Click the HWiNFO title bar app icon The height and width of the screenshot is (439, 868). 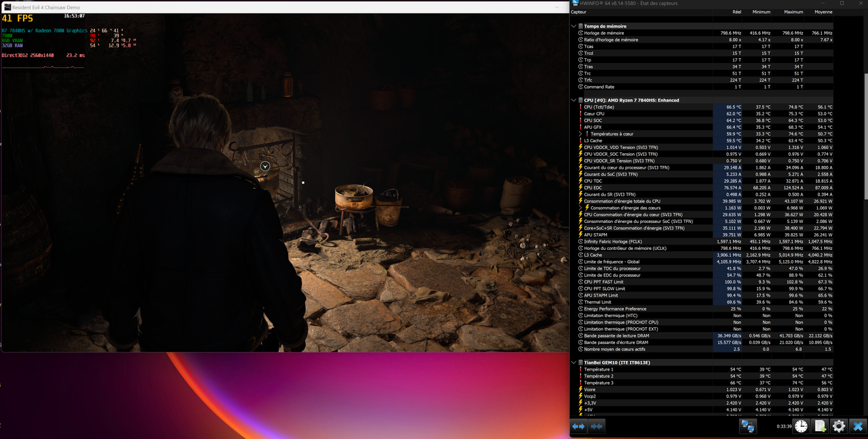(576, 3)
